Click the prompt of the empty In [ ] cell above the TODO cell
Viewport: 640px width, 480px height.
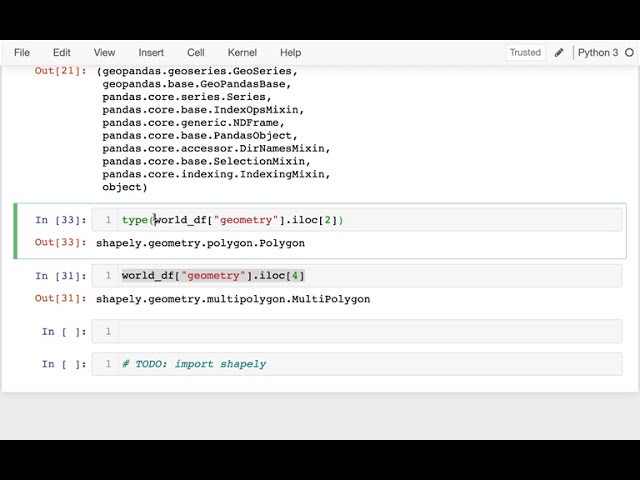pos(64,331)
